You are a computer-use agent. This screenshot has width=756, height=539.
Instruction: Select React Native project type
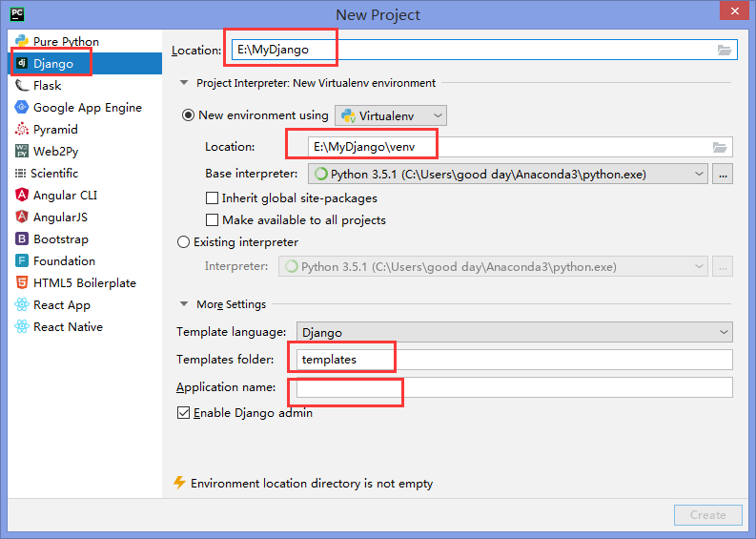click(x=85, y=326)
